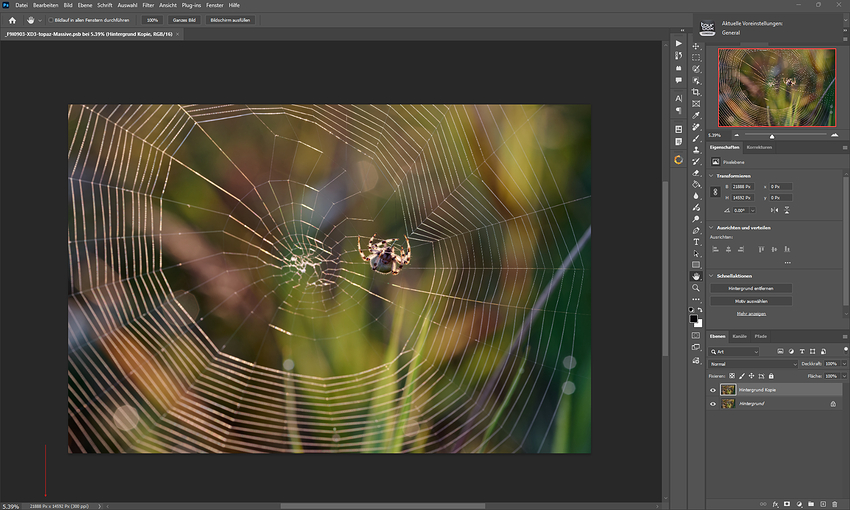Screen dimensions: 850x510
Task: Select the Type tool
Action: pyautogui.click(x=696, y=241)
